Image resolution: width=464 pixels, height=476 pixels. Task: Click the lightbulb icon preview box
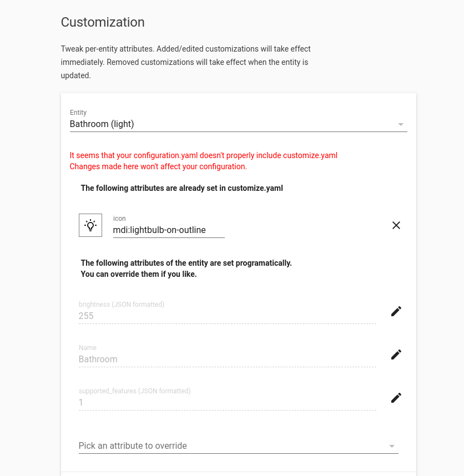90,225
